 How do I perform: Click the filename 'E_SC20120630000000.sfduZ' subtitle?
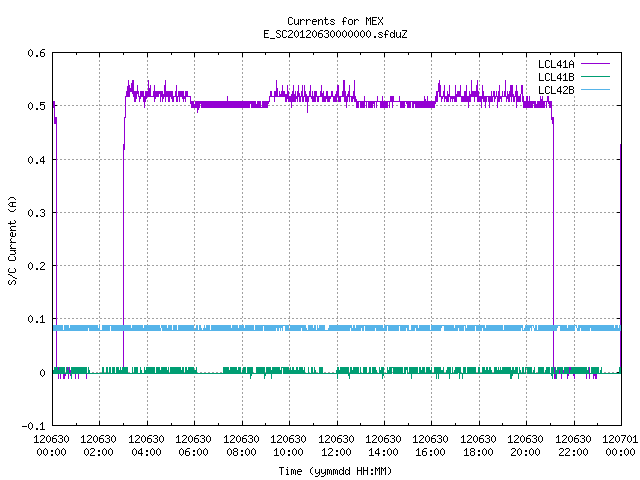click(335, 34)
